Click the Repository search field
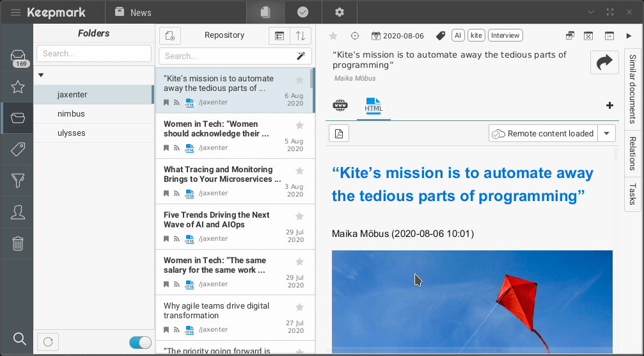Screen dimensions: 644x356 click(x=227, y=56)
